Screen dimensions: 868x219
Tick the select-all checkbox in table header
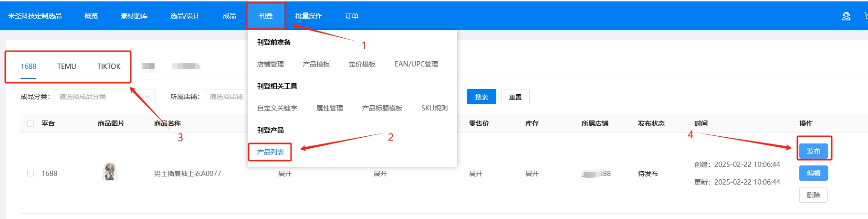click(x=31, y=123)
